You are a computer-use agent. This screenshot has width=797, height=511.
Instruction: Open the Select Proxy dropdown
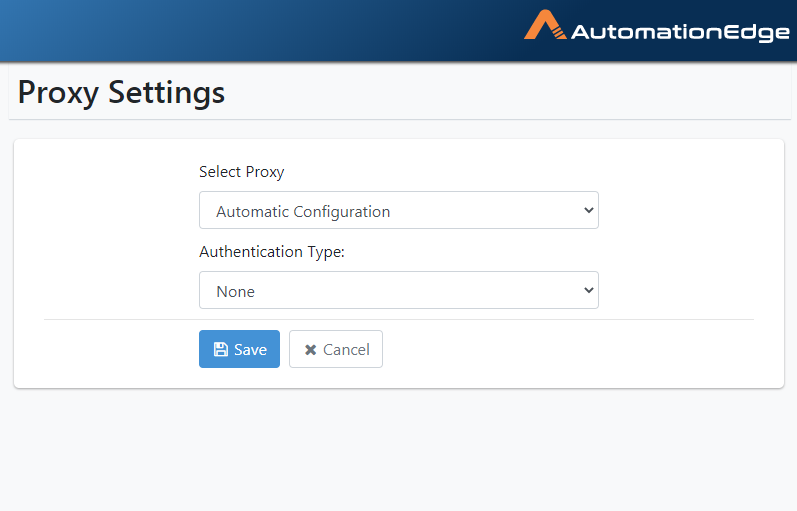click(398, 210)
